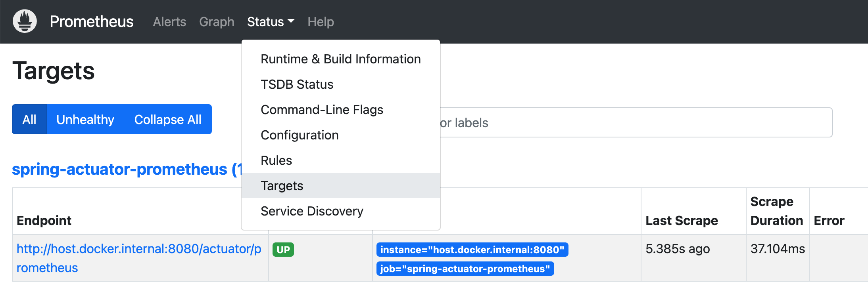The height and width of the screenshot is (286, 868).
Task: Open the Graph page
Action: point(217,22)
